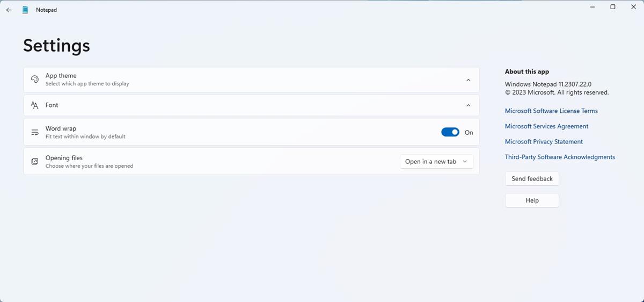Turn off the Word wrap toggle
This screenshot has height=302, width=644.
(450, 132)
